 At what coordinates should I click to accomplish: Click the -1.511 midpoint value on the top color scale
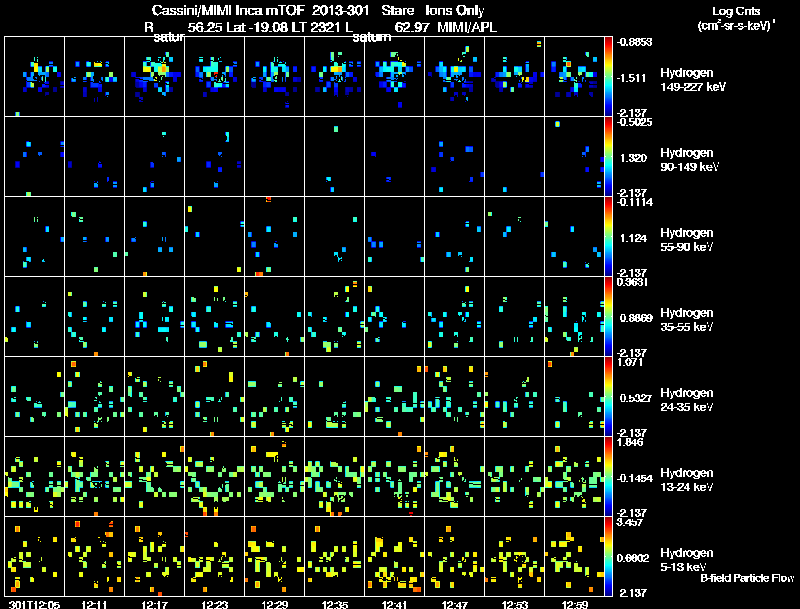(x=632, y=78)
